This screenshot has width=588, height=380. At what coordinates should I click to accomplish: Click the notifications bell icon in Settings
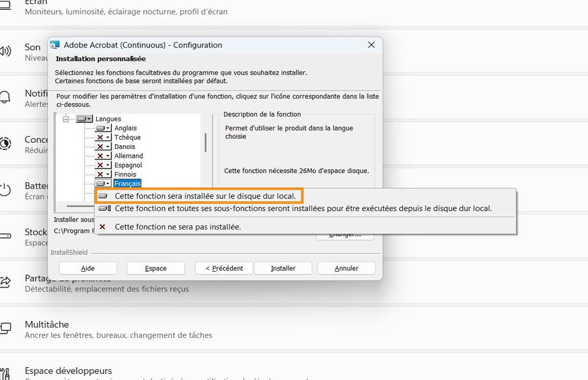pos(5,97)
